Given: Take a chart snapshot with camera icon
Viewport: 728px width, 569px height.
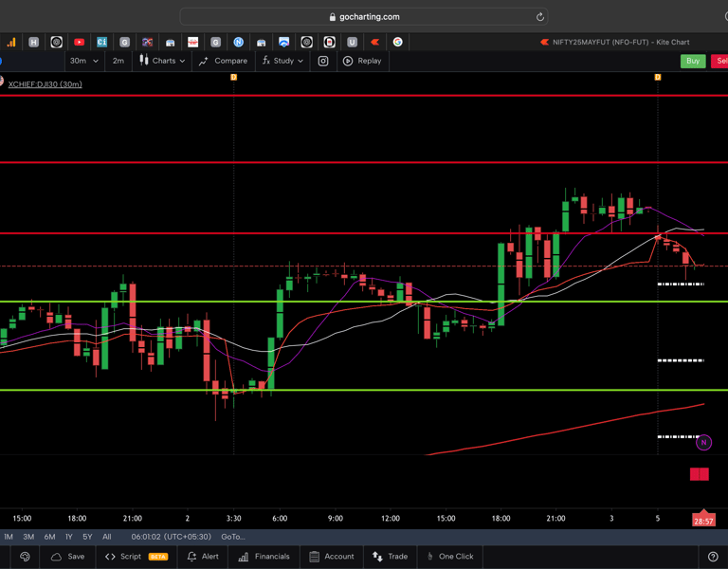Looking at the screenshot, I should (323, 61).
